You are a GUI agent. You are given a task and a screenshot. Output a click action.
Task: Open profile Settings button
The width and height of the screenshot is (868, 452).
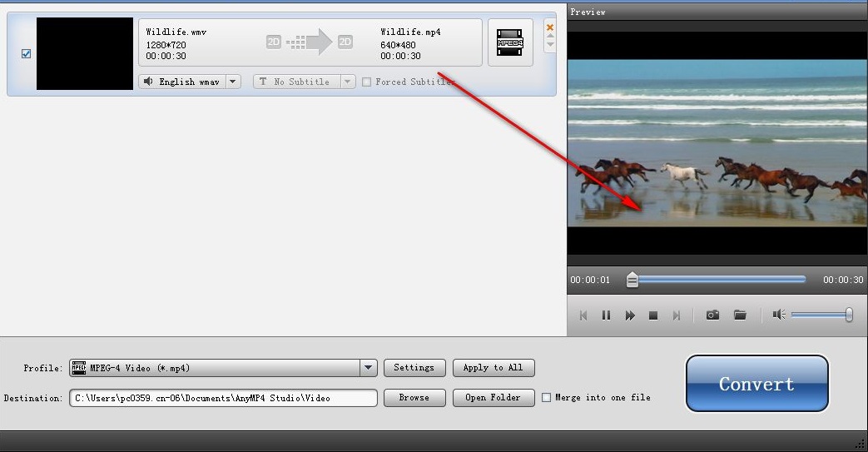(414, 368)
